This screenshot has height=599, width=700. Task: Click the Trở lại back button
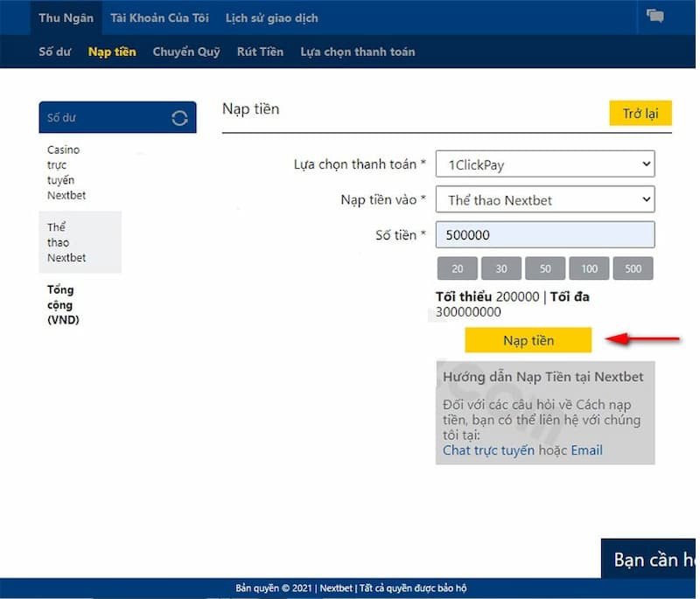click(x=640, y=114)
